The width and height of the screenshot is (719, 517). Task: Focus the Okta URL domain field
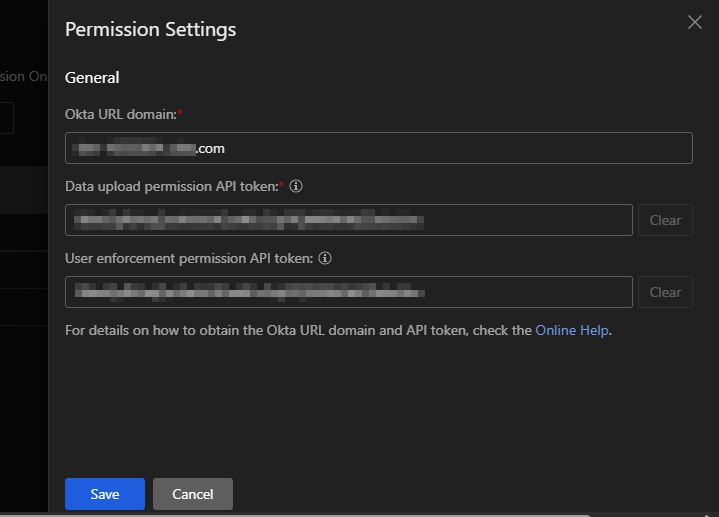pyautogui.click(x=378, y=148)
